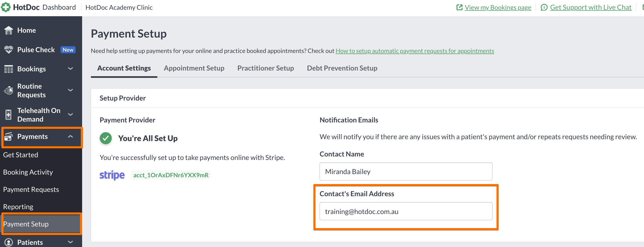Go to Home in sidebar
Image resolution: width=644 pixels, height=247 pixels.
(26, 30)
